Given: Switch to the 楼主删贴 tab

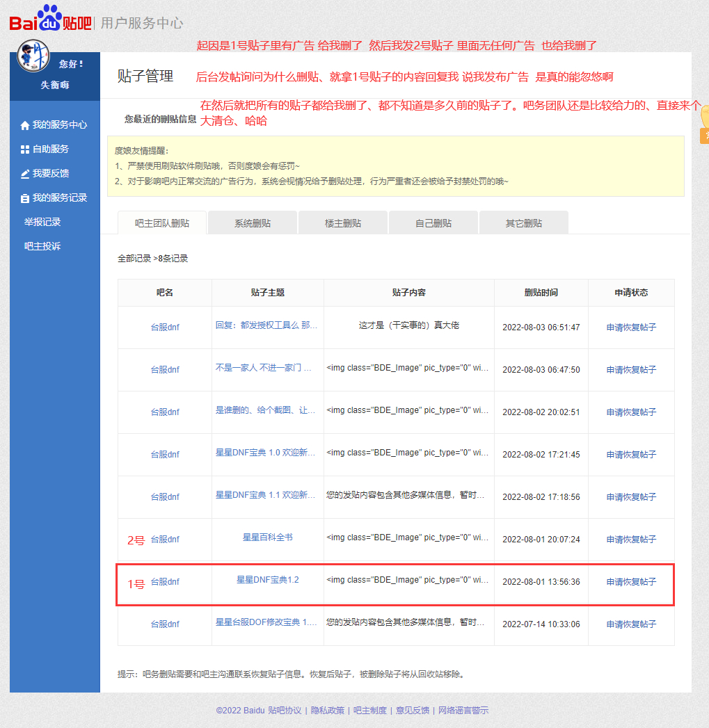Looking at the screenshot, I should (x=342, y=223).
